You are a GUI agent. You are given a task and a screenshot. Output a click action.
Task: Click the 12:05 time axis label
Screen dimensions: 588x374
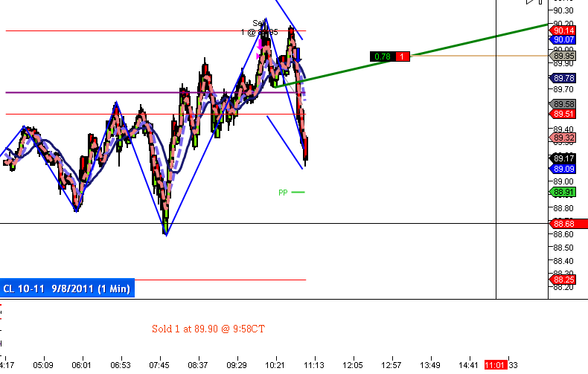[353, 365]
